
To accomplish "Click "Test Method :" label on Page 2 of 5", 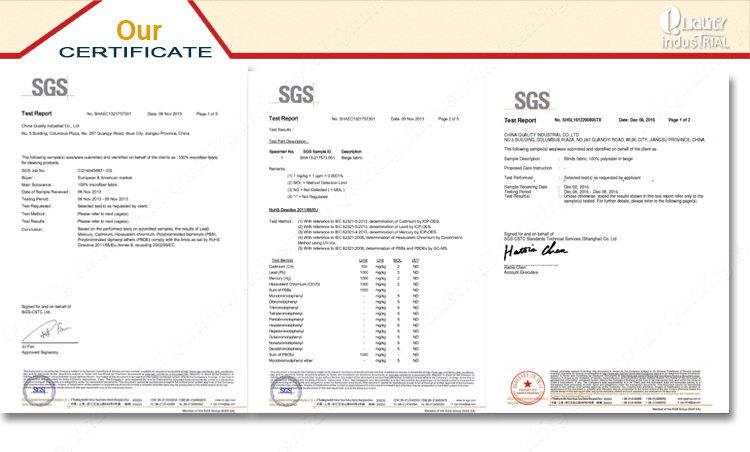I will tap(281, 221).
